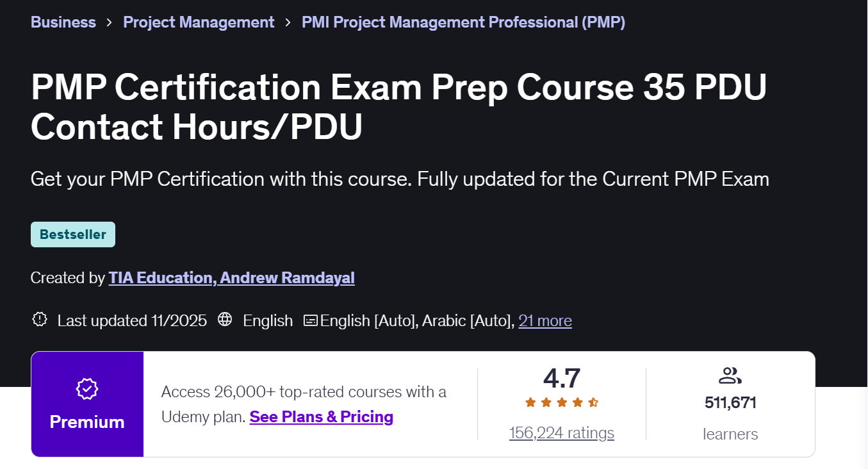Click the last updated badge icon
Image resolution: width=868 pixels, height=476 pixels.
point(40,320)
